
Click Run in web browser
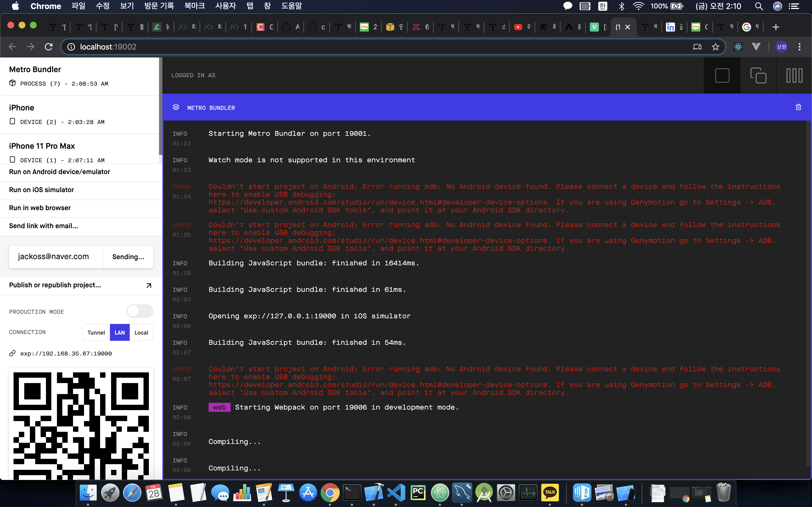coord(40,208)
